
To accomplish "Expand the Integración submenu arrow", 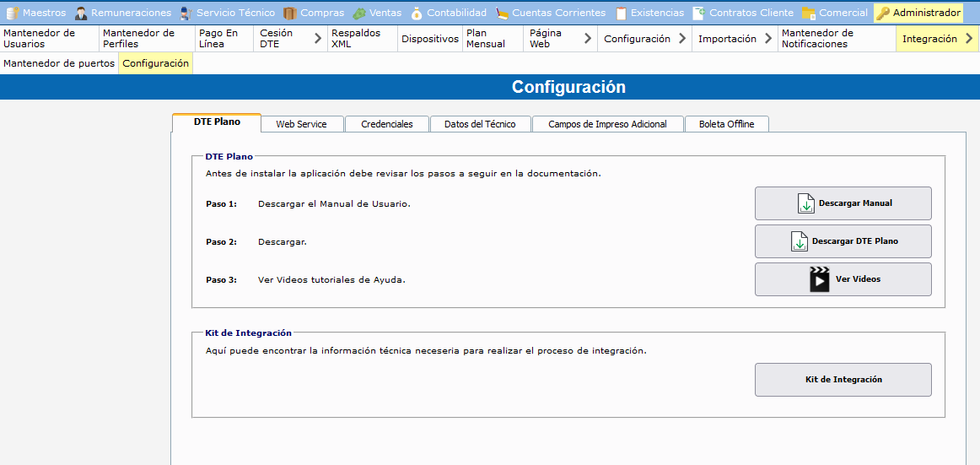I will [x=969, y=39].
